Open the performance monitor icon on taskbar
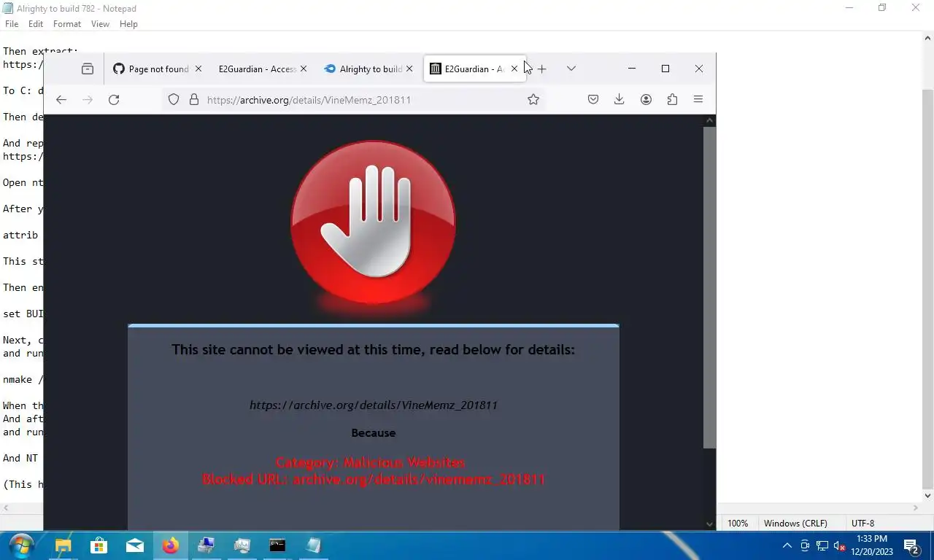This screenshot has height=560, width=934. pos(242,545)
